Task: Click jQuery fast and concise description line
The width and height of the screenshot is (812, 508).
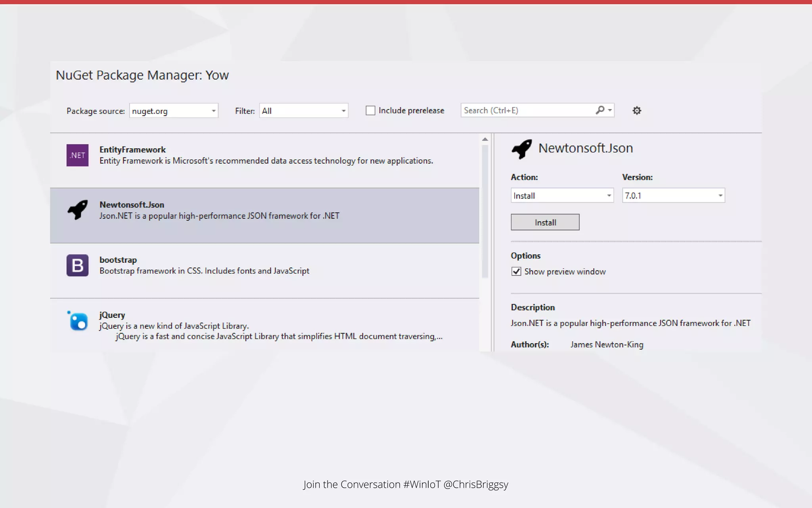Action: click(279, 337)
